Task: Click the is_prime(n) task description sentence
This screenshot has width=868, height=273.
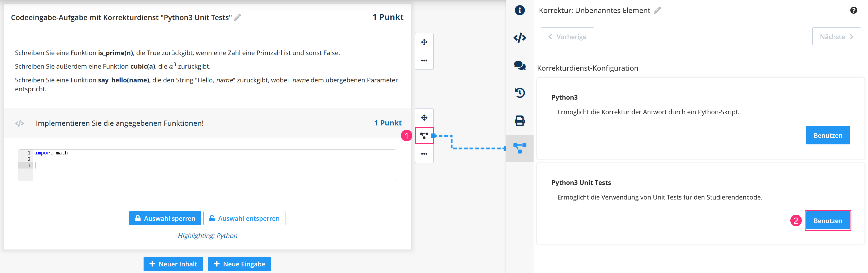Action: coord(177,53)
